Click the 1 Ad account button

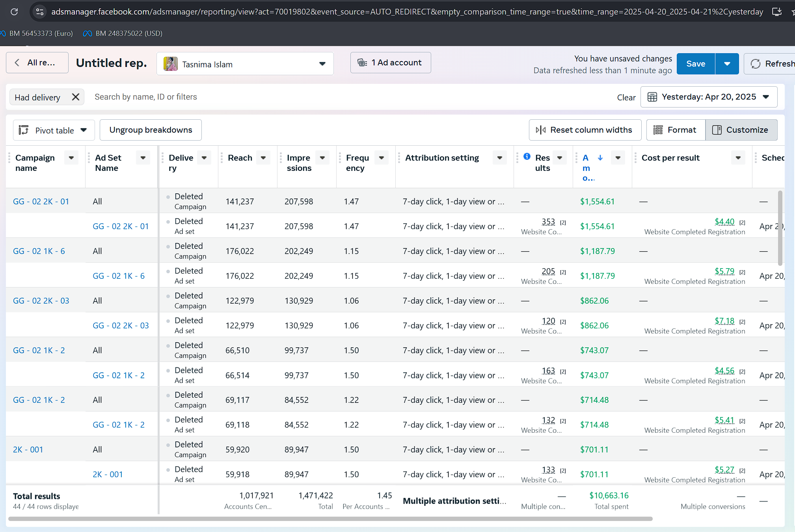(390, 63)
